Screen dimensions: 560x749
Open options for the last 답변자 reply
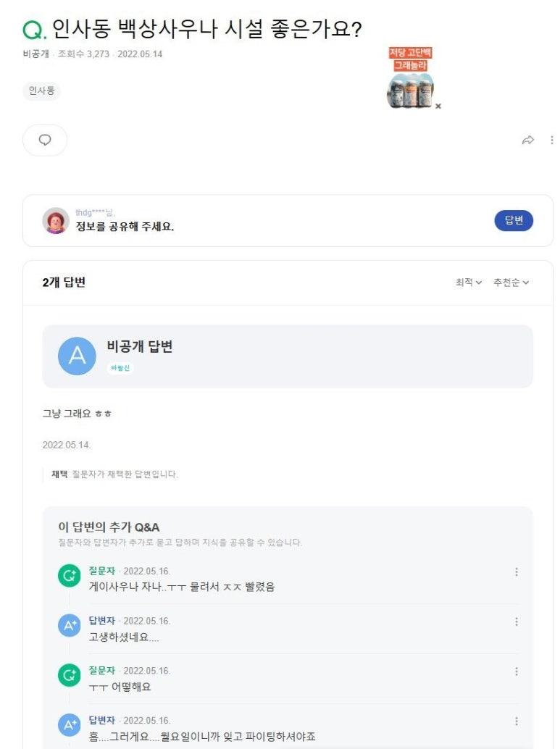tap(516, 721)
